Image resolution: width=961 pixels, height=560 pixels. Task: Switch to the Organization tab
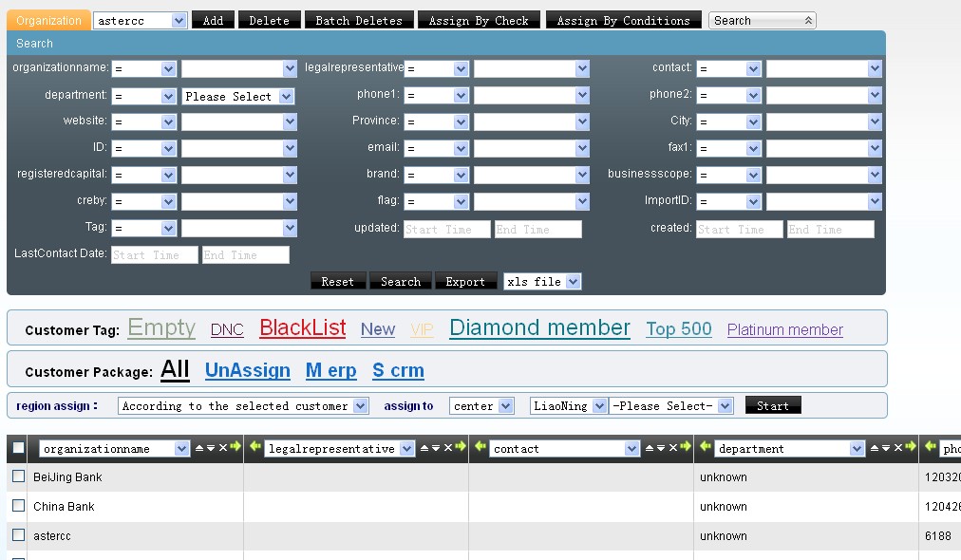tap(48, 20)
